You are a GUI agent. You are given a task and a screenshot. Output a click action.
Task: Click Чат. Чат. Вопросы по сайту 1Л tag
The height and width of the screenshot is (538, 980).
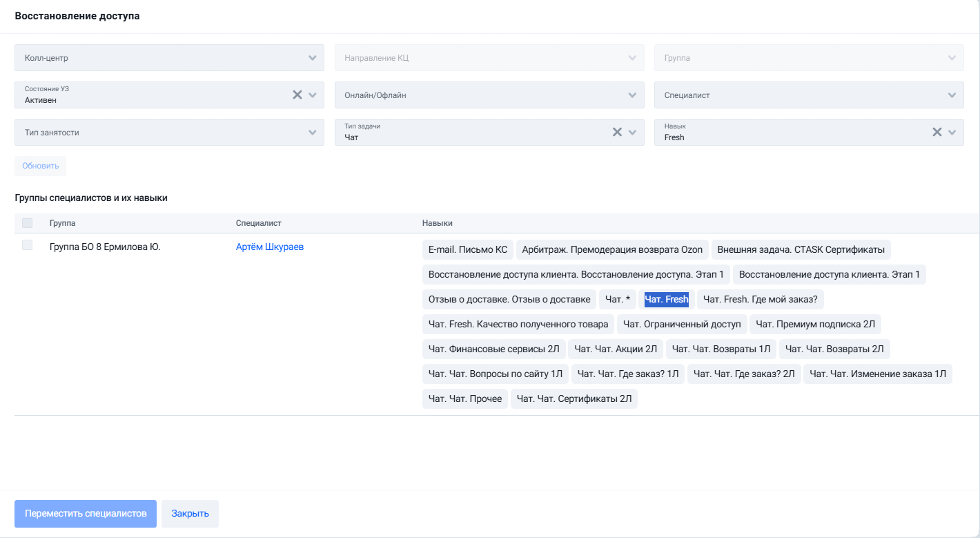click(496, 374)
